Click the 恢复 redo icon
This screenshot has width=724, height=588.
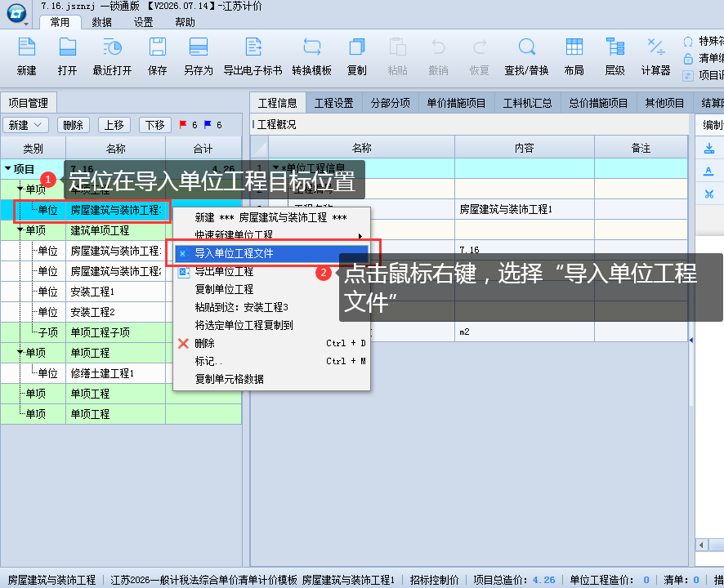click(x=480, y=47)
